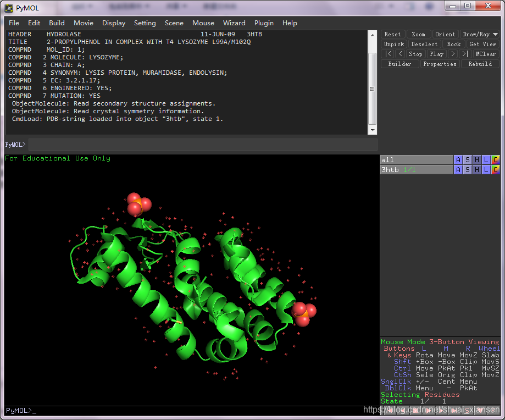Click the MClear button

pos(486,54)
